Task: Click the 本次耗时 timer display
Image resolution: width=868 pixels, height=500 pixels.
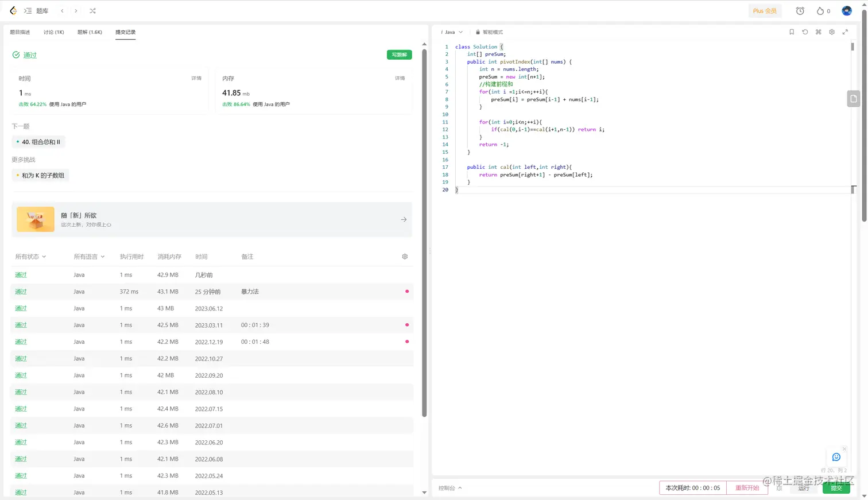Action: pyautogui.click(x=693, y=488)
